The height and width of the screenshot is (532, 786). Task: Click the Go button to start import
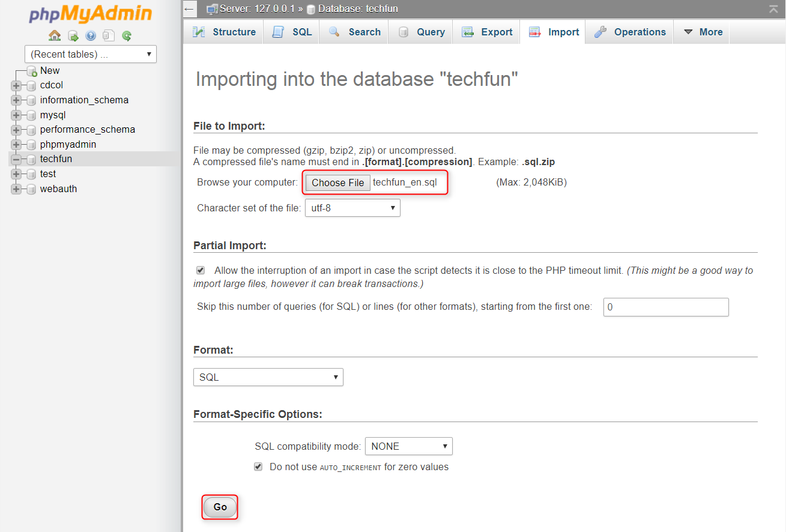coord(220,507)
